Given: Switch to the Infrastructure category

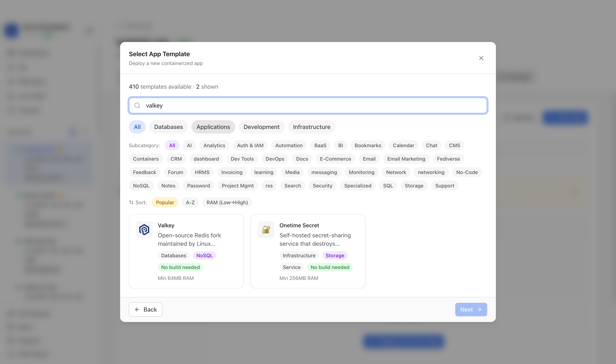Looking at the screenshot, I should (x=311, y=127).
